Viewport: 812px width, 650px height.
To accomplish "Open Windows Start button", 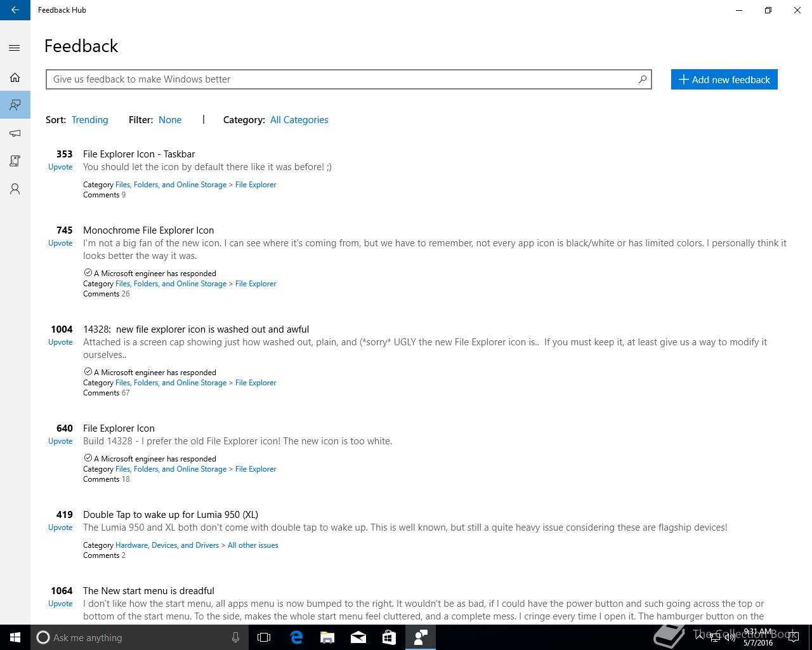I will coord(15,637).
